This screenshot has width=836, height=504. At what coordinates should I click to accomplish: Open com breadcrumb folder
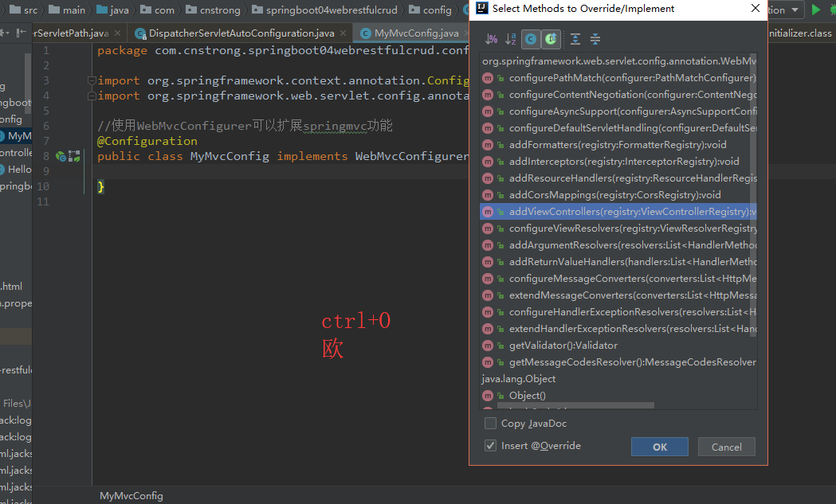[157, 10]
